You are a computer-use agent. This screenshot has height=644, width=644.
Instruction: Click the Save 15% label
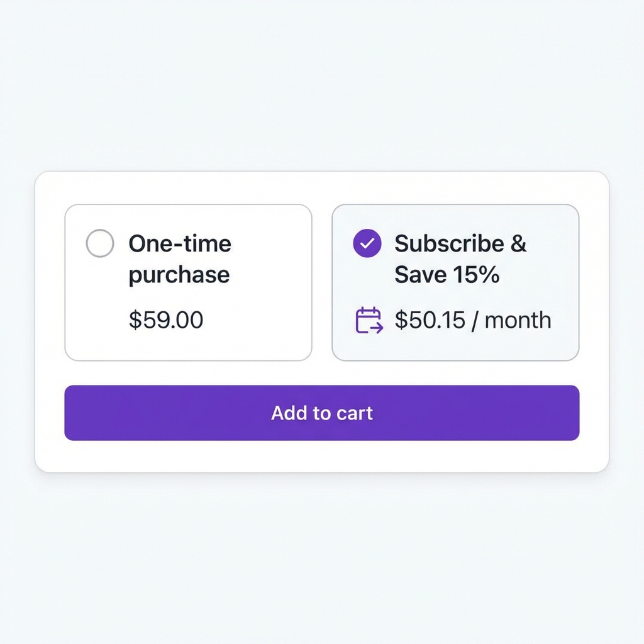click(x=447, y=274)
